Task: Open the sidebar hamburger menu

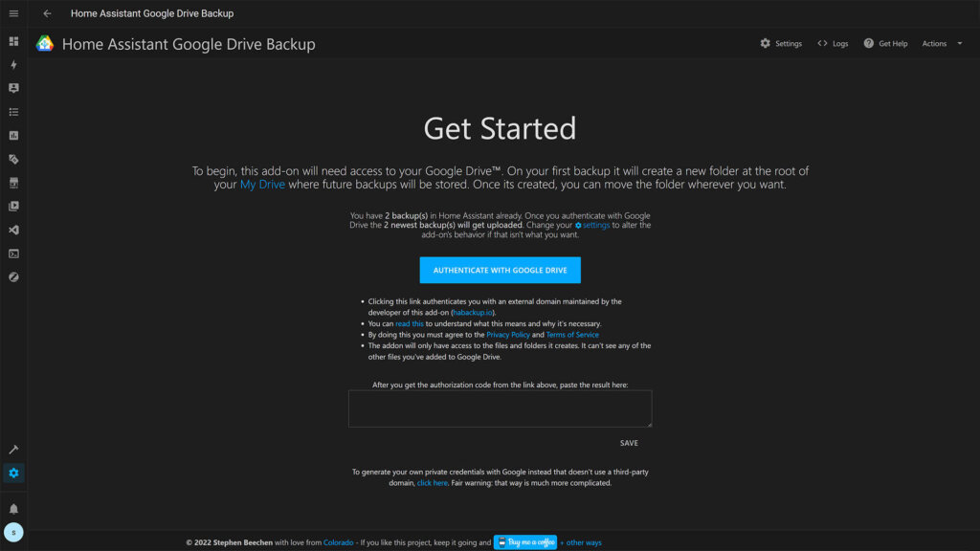Action: pos(13,13)
